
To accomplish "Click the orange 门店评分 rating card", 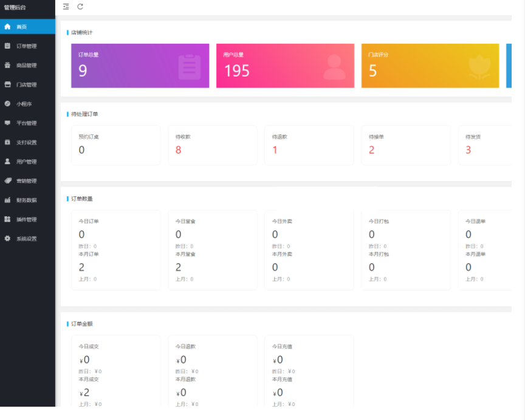I will point(430,66).
